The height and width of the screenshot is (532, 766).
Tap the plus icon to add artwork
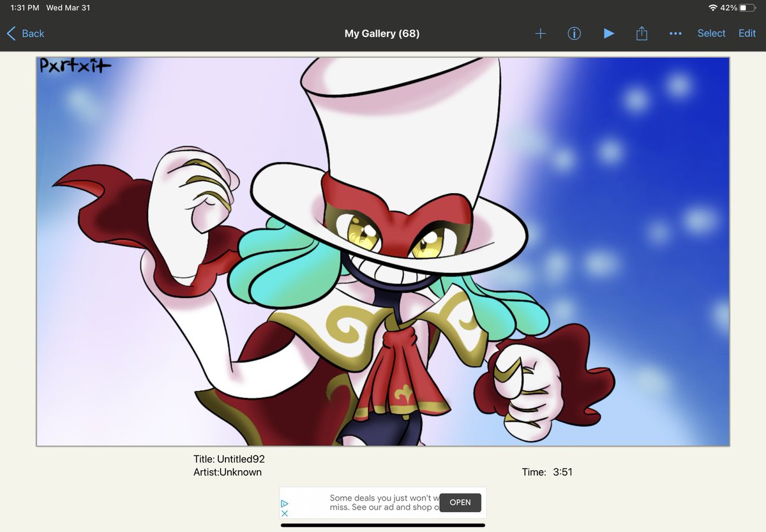coord(540,33)
